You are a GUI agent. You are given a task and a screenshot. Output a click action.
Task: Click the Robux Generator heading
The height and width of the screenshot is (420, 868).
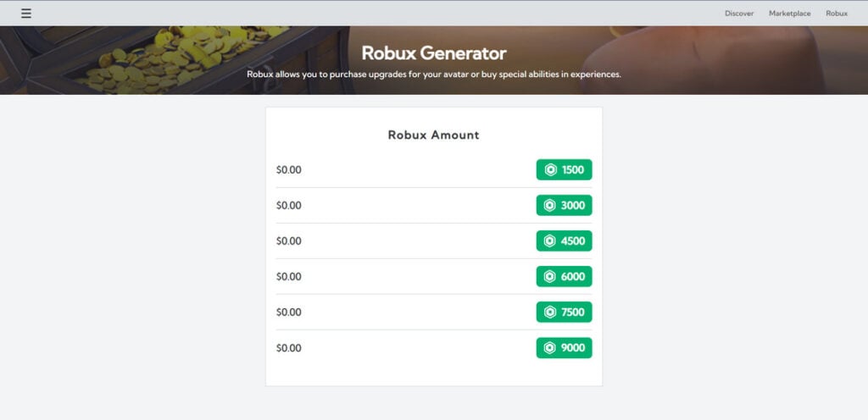point(434,52)
